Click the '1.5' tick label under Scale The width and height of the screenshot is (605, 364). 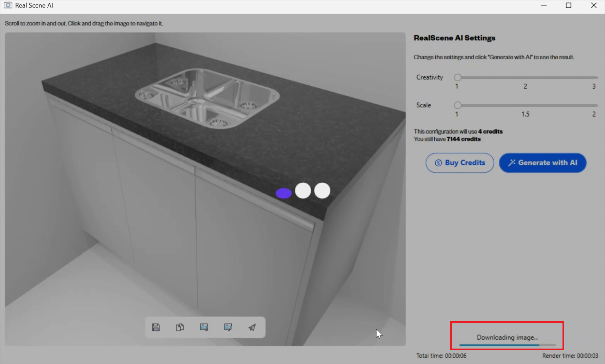click(525, 114)
